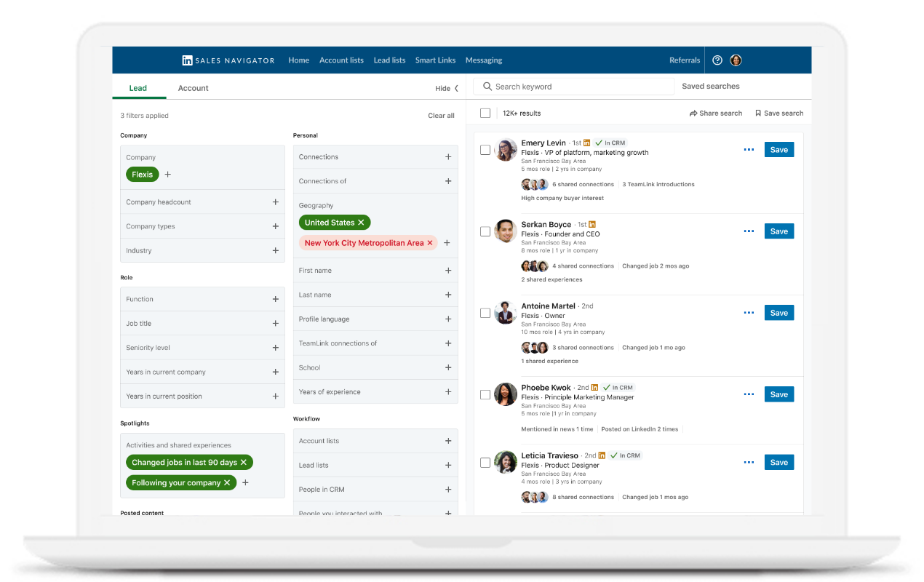
Task: Remove Changed jobs in last 90 days filter
Action: (x=244, y=463)
